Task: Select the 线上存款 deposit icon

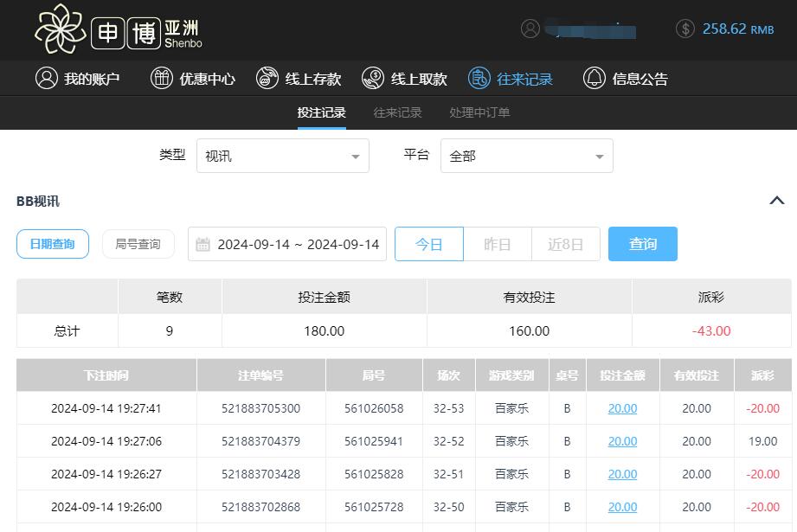Action: [267, 78]
